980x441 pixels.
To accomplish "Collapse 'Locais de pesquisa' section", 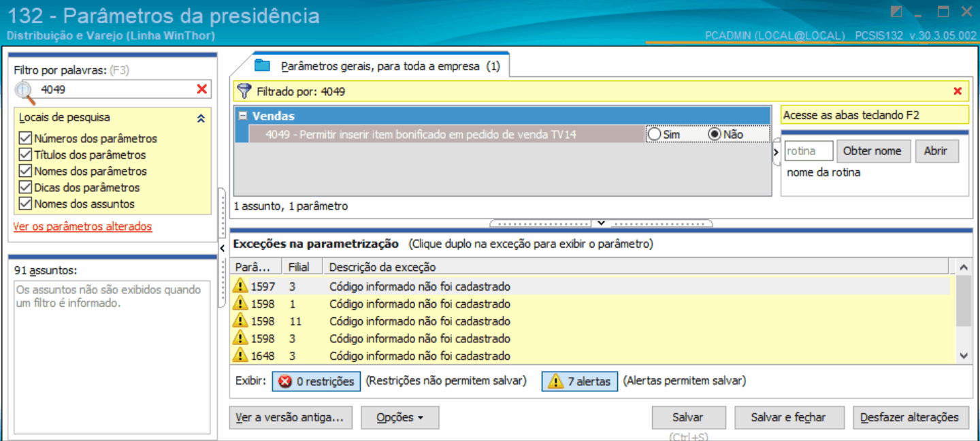I will 201,118.
